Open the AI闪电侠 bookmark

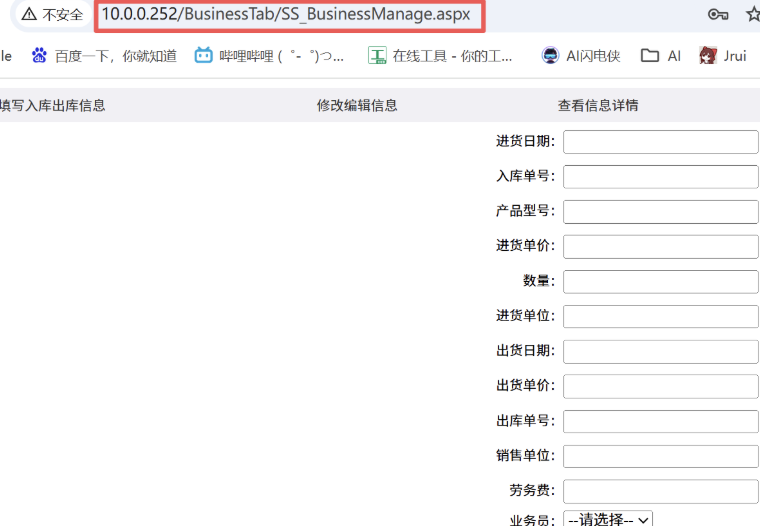pyautogui.click(x=581, y=56)
